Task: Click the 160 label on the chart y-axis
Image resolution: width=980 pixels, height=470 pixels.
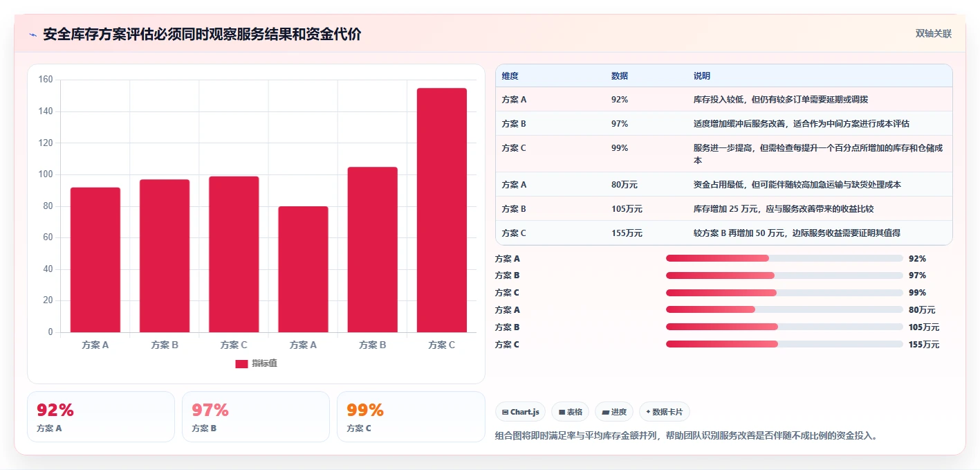Action: 46,80
